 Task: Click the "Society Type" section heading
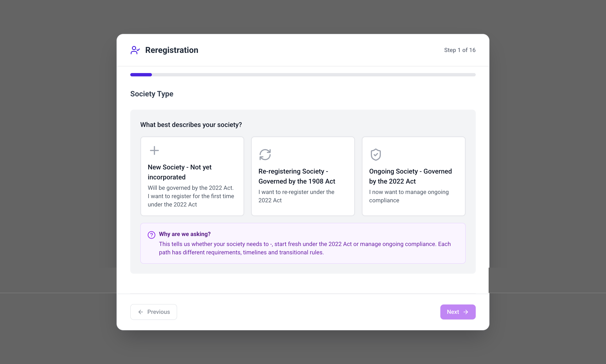click(151, 94)
